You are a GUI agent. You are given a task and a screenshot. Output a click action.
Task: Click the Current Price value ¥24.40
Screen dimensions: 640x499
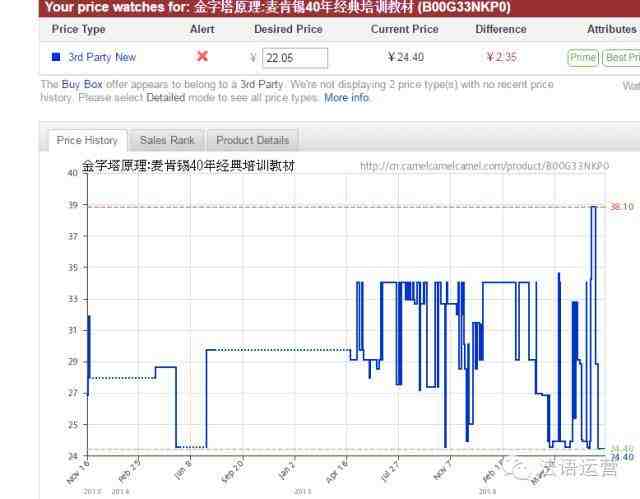(x=406, y=57)
